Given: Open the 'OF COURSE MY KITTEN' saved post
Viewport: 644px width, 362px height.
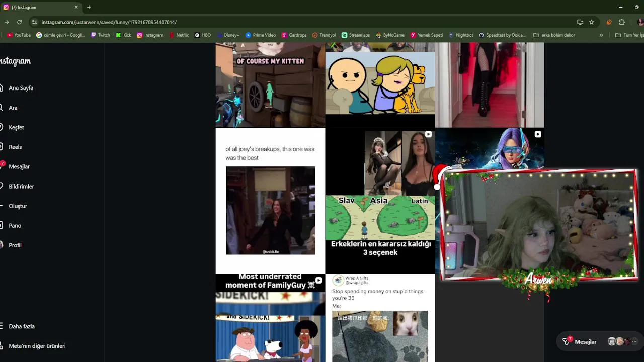Looking at the screenshot, I should tap(270, 84).
